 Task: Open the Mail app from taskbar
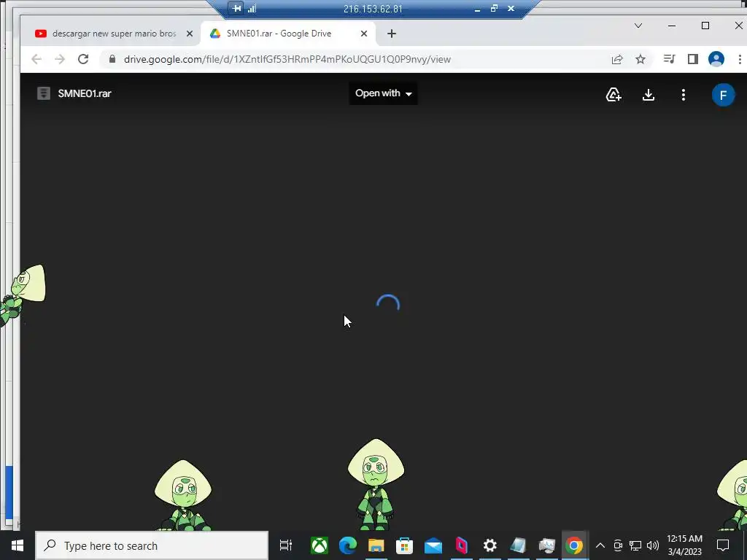point(433,545)
